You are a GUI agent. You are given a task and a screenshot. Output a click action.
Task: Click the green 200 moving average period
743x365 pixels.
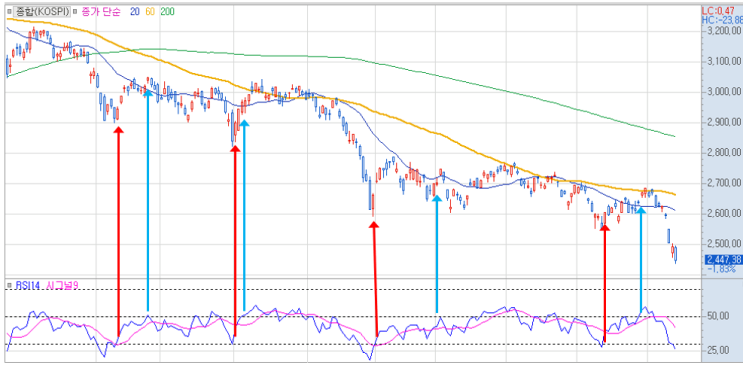[167, 11]
